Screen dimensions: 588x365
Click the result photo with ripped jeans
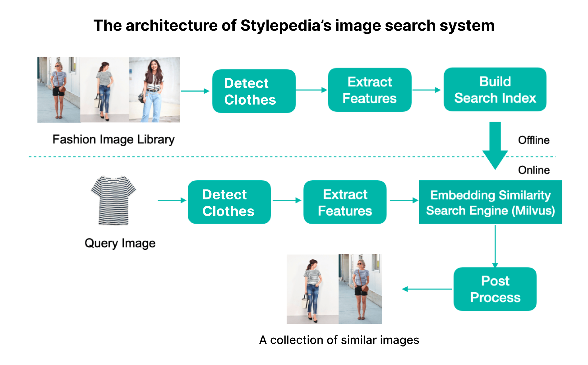(312, 289)
